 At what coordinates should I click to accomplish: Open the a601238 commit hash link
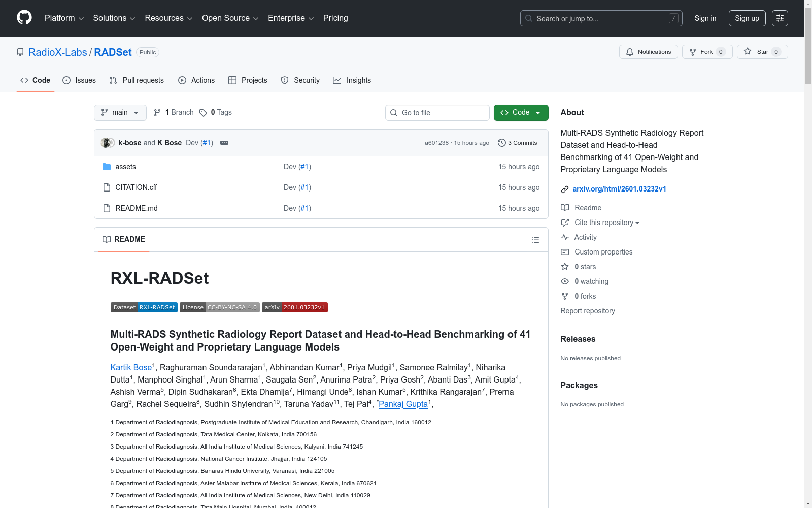pos(436,143)
